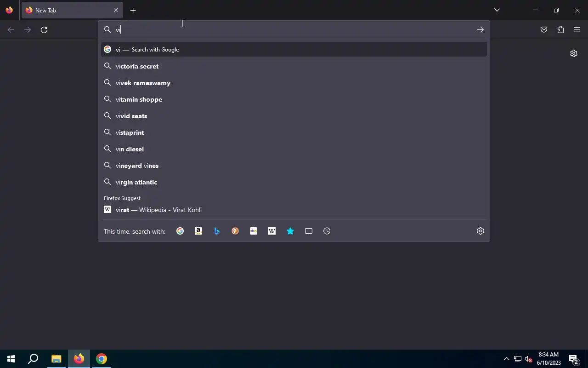
Task: Click the Go arrow in address bar
Action: tap(481, 29)
